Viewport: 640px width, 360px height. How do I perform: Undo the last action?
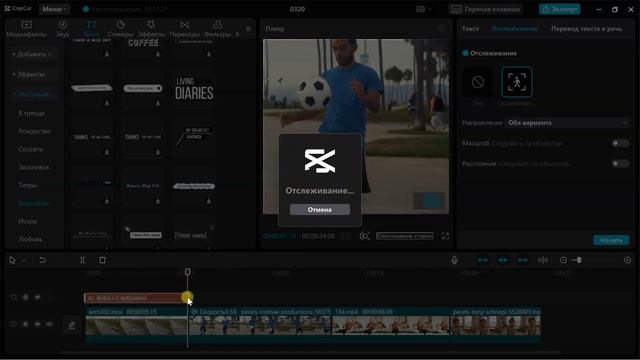[42, 260]
